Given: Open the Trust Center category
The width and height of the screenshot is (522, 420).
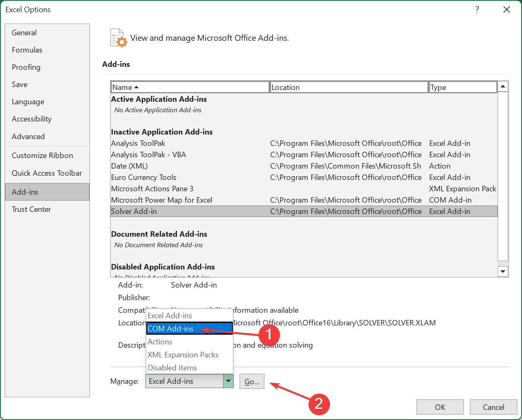Looking at the screenshot, I should (x=31, y=209).
